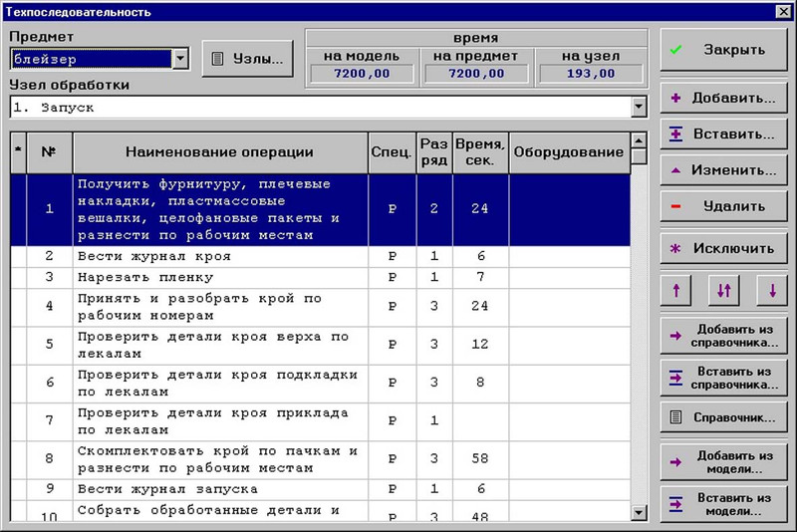Click the swap up-down arrows icon
The width and height of the screenshot is (797, 532).
tap(724, 291)
